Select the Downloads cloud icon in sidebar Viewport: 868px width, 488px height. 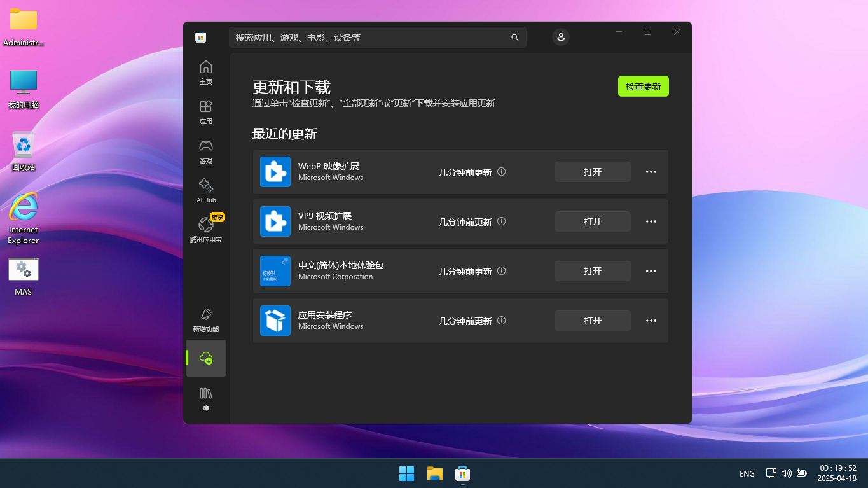click(205, 358)
